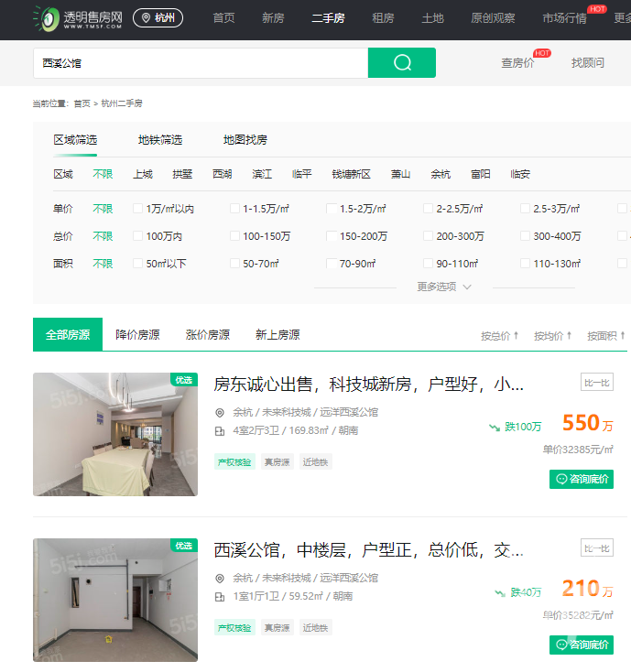
Task: Select the 全部房源 listing tab
Action: click(x=68, y=334)
